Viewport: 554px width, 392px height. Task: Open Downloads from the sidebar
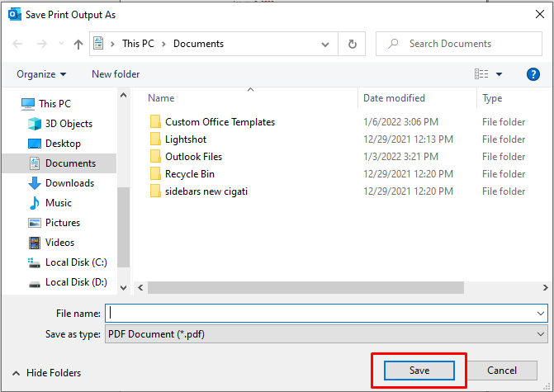[69, 183]
